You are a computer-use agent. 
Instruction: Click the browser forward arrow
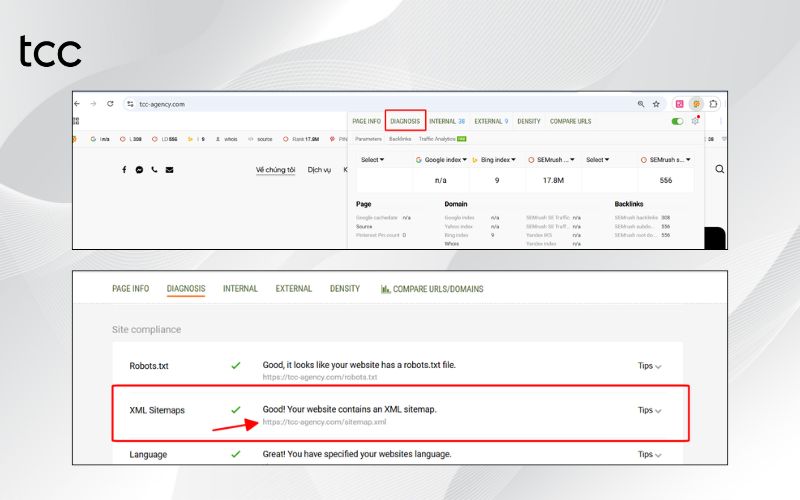93,104
